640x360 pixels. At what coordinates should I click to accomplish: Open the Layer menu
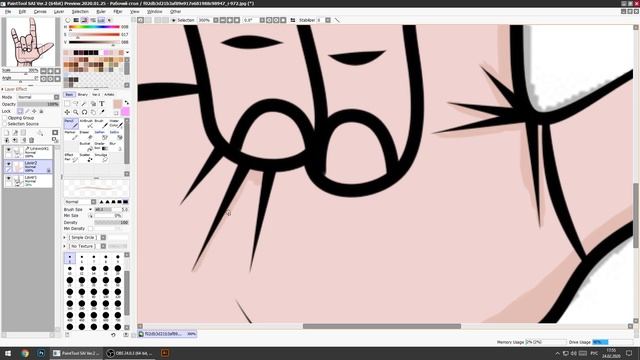click(59, 11)
